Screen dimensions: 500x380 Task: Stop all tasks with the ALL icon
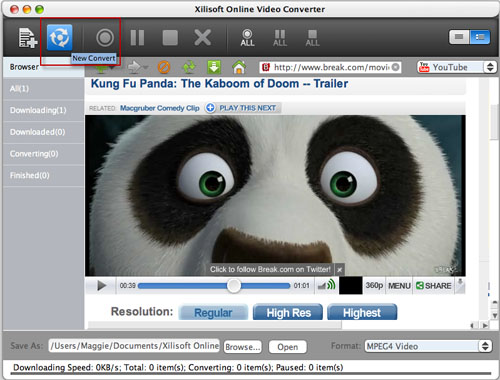coord(312,38)
